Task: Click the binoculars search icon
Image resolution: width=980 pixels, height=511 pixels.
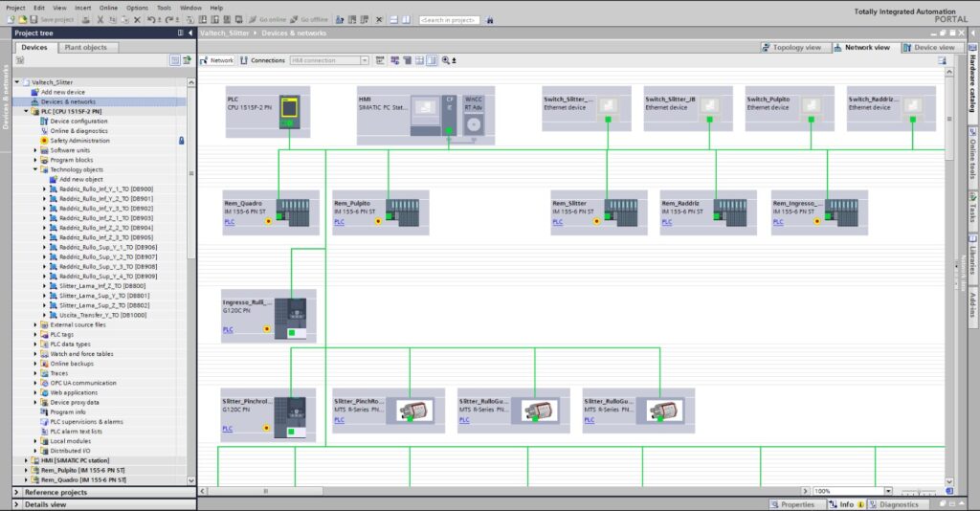Action: coord(489,20)
